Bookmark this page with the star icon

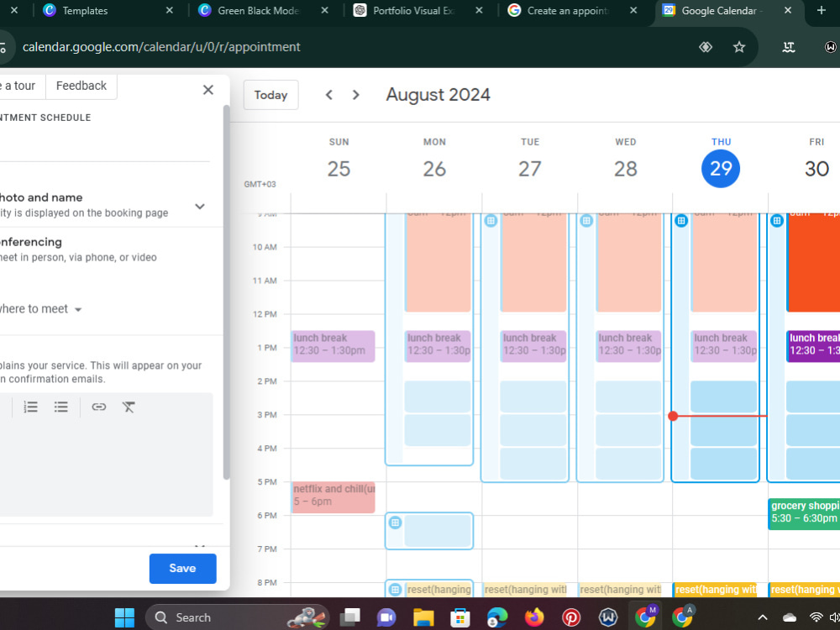pos(739,47)
